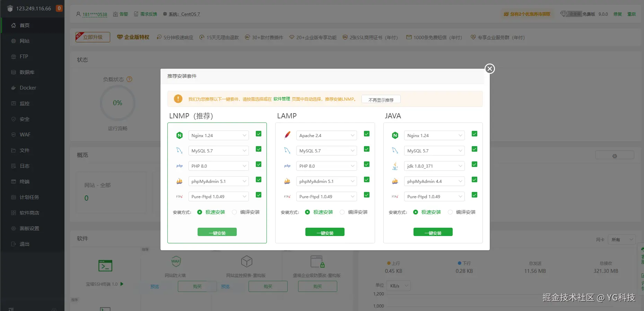
Task: Click the 立即升级 upgrade button
Action: click(93, 37)
